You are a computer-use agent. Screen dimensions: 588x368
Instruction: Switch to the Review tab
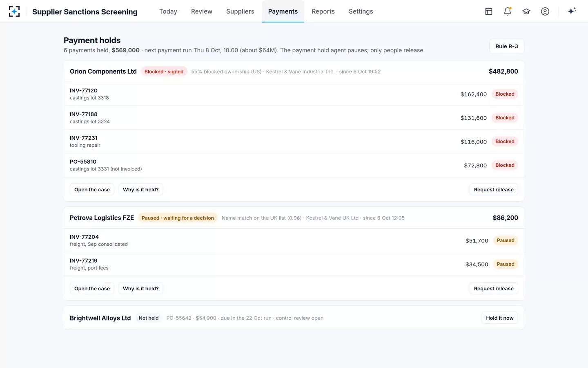[x=202, y=11]
